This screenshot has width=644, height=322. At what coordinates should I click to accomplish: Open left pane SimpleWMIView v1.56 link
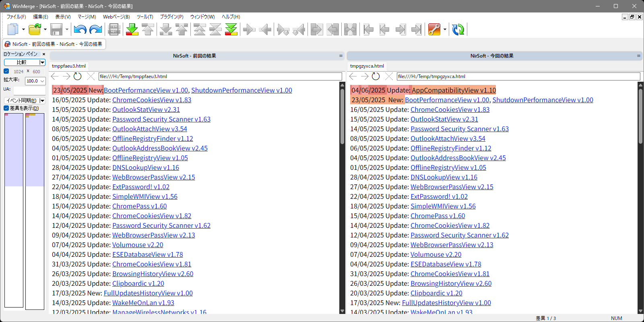pyautogui.click(x=145, y=196)
